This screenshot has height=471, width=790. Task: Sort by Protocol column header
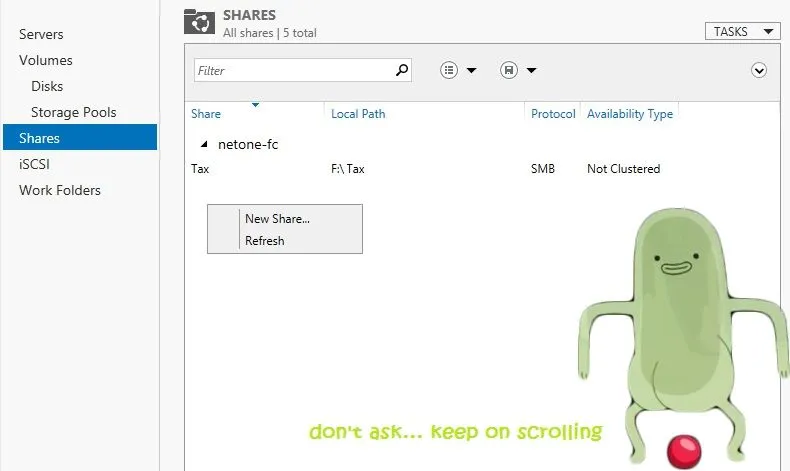pos(553,114)
